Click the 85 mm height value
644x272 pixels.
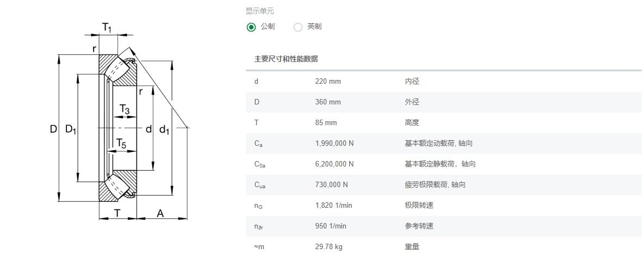pos(326,123)
